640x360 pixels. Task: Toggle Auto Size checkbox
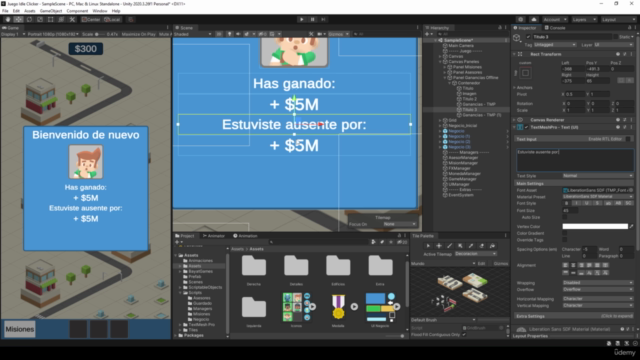pos(564,217)
